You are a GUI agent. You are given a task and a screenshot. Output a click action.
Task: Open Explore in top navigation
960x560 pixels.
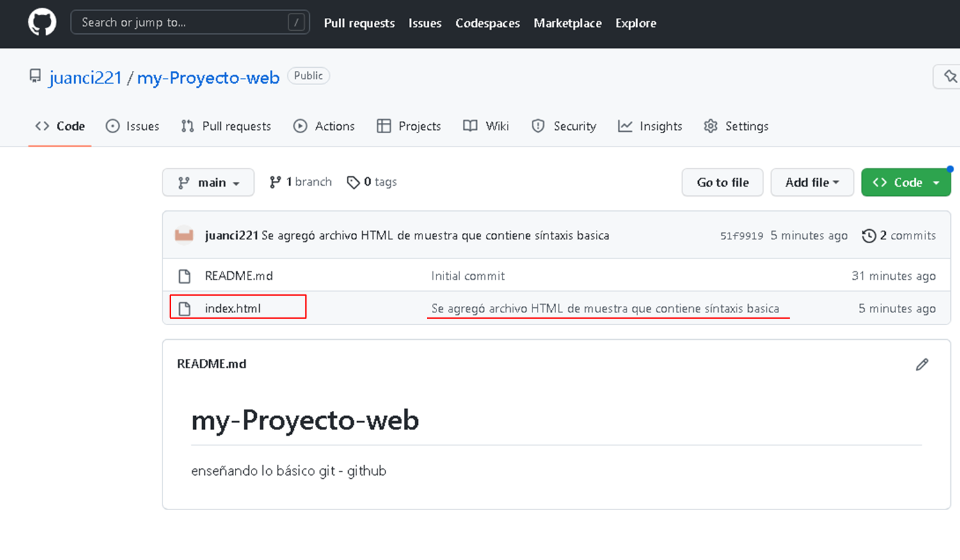click(636, 23)
